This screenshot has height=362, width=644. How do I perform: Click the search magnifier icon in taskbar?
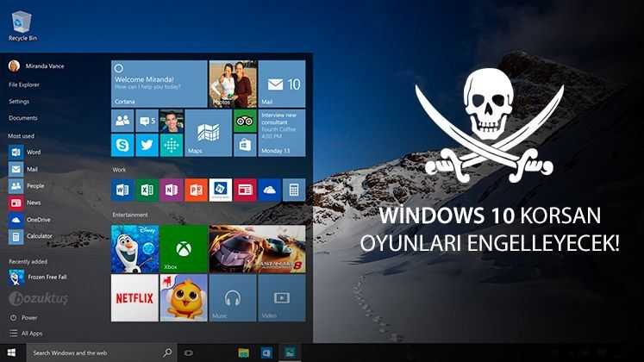pyautogui.click(x=167, y=353)
